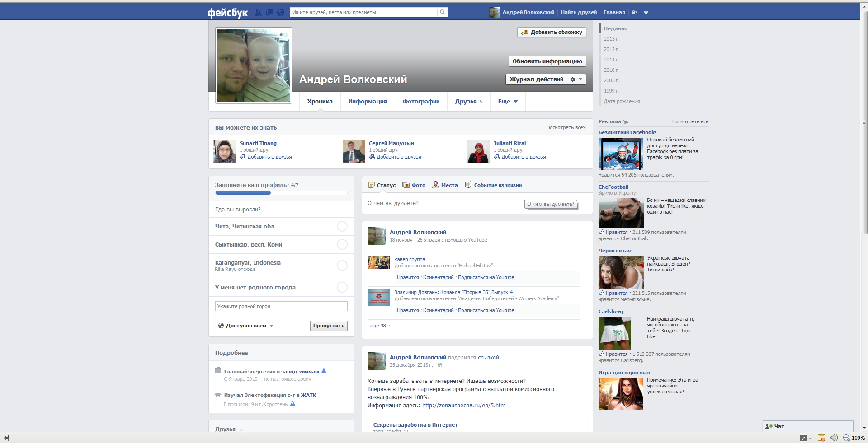Click the Добавить обложку button
This screenshot has height=443, width=868.
pos(552,32)
